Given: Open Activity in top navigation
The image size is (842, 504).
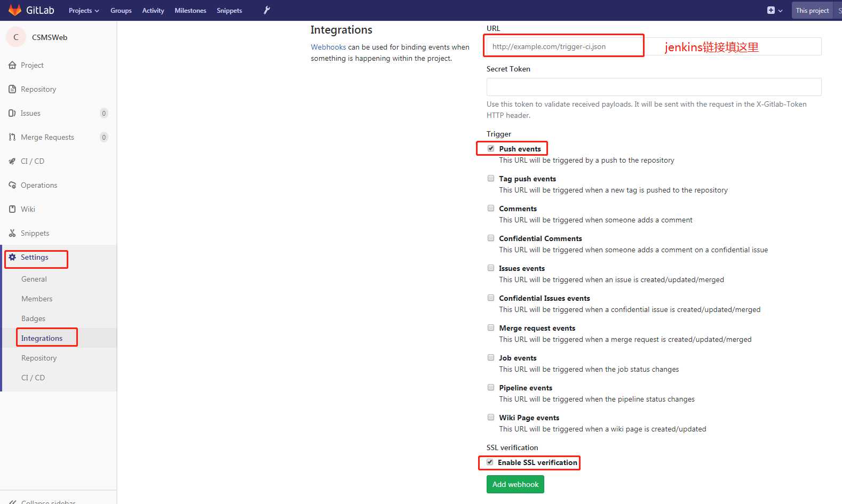Looking at the screenshot, I should 153,11.
